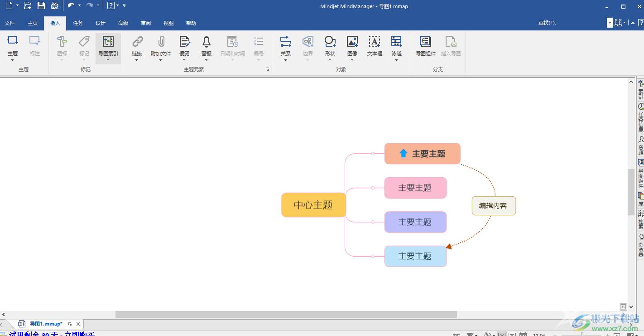Click the Numbering (编号) icon

click(259, 41)
